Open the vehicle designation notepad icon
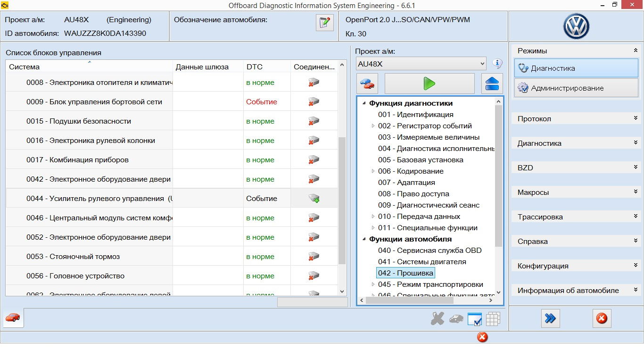 pyautogui.click(x=324, y=23)
